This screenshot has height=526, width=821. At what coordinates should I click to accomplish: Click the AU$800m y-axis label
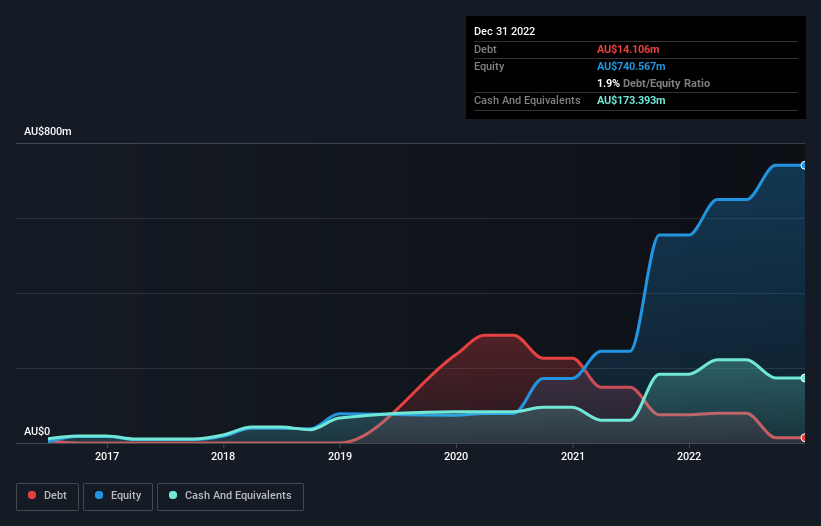[x=48, y=131]
